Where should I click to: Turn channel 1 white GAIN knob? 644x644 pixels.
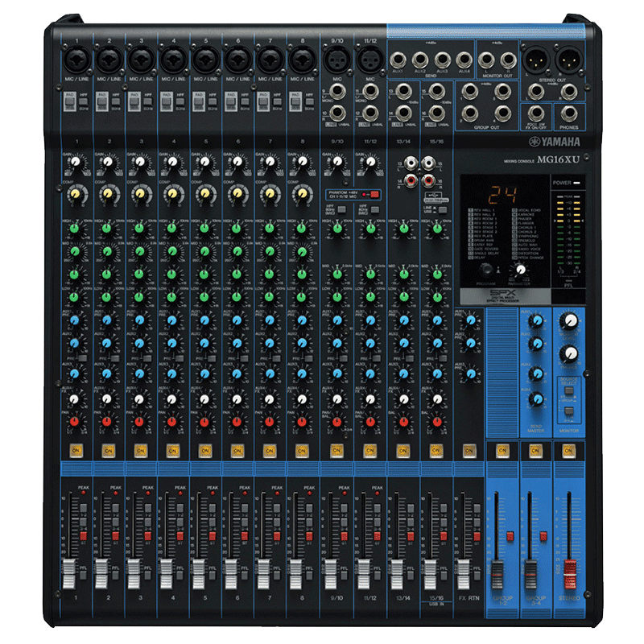pyautogui.click(x=75, y=162)
